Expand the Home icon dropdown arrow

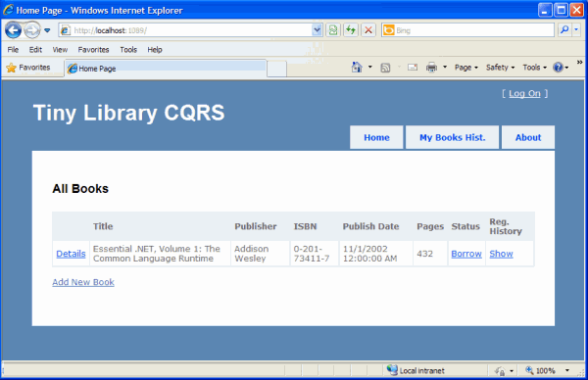click(x=370, y=67)
